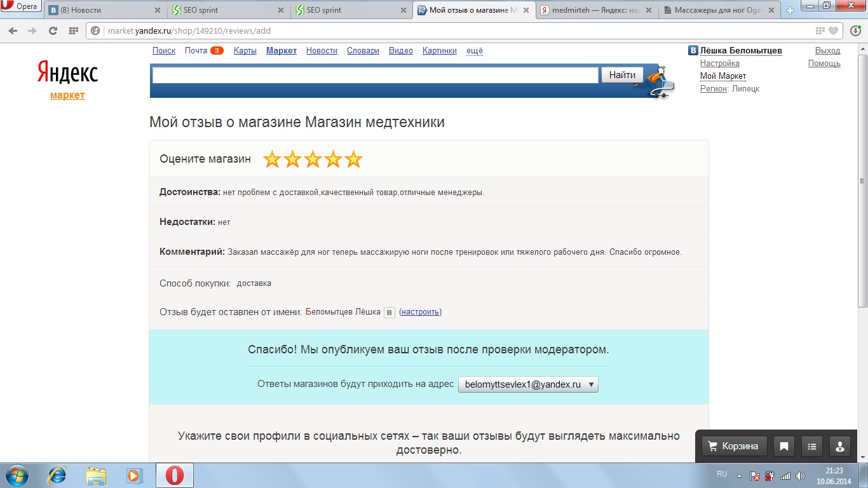
Task: Add page to favorites with the heart icon
Action: 833,30
